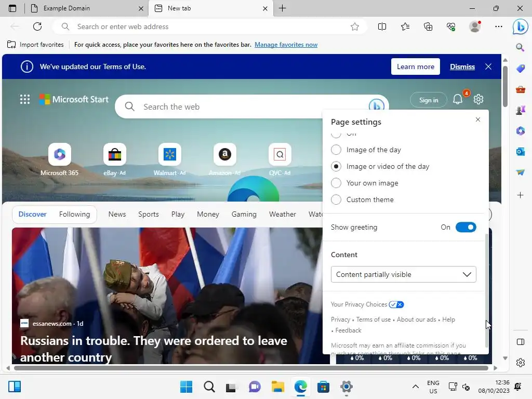Open the Russians in trouble news story
Viewport: 532px width, 399px height.
coord(154,349)
